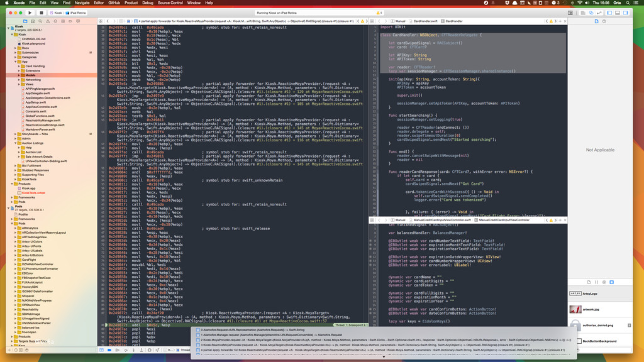
Task: Open the Code Snippet library
Action: coord(596,282)
